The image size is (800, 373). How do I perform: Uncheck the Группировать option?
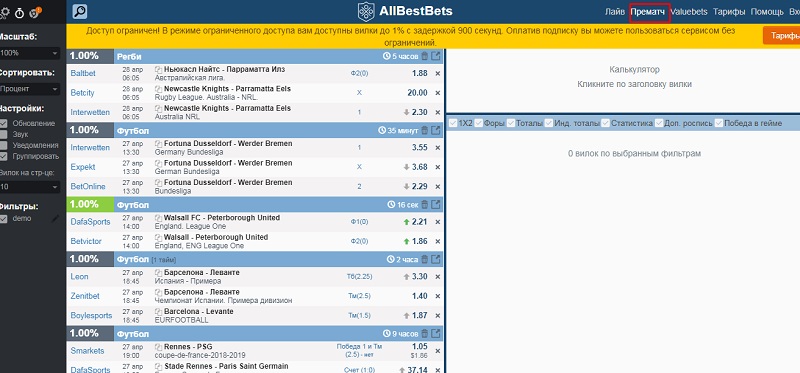point(4,156)
